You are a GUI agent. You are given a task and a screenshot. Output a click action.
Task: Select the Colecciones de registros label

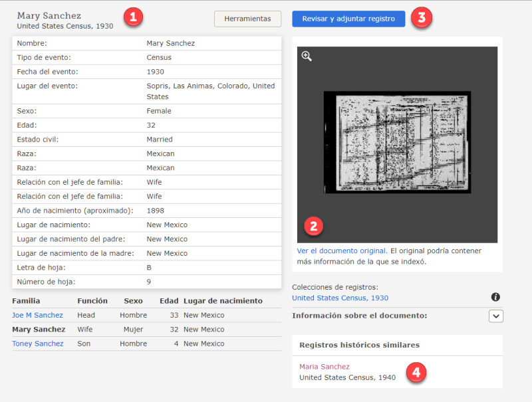point(335,287)
